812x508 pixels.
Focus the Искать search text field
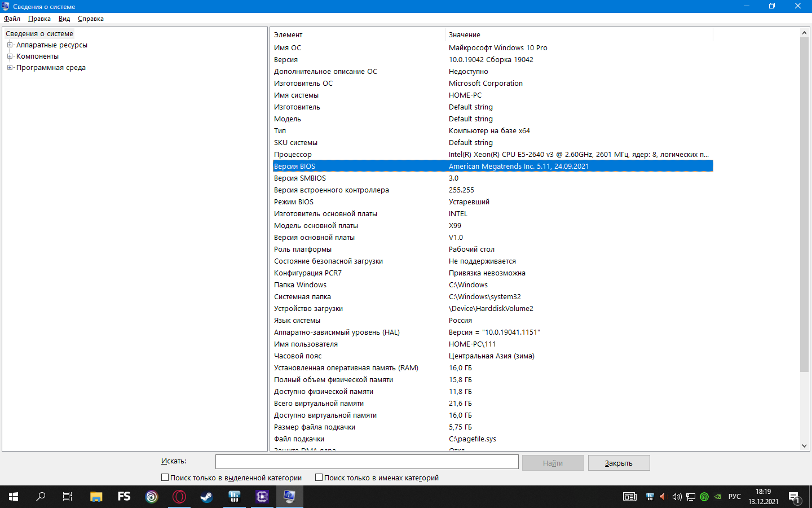pyautogui.click(x=367, y=462)
